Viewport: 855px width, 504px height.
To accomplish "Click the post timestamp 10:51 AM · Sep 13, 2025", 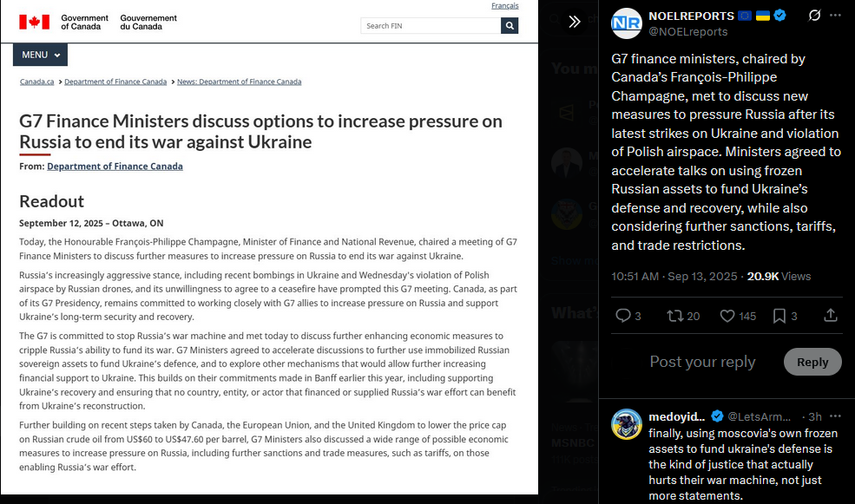I will coord(674,276).
